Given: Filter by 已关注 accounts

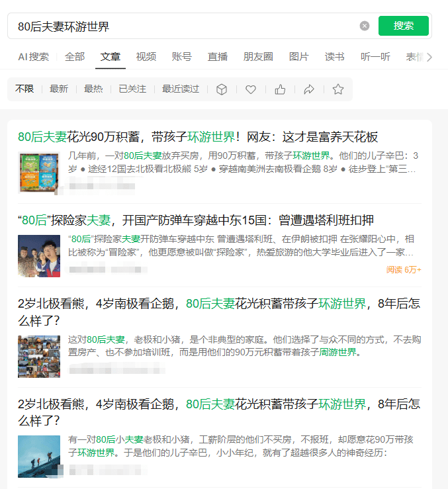Looking at the screenshot, I should [x=132, y=89].
